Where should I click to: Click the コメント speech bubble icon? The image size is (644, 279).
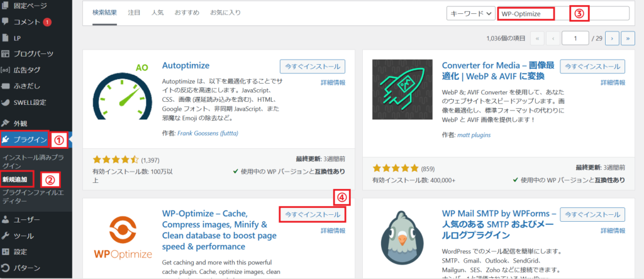[x=5, y=21]
